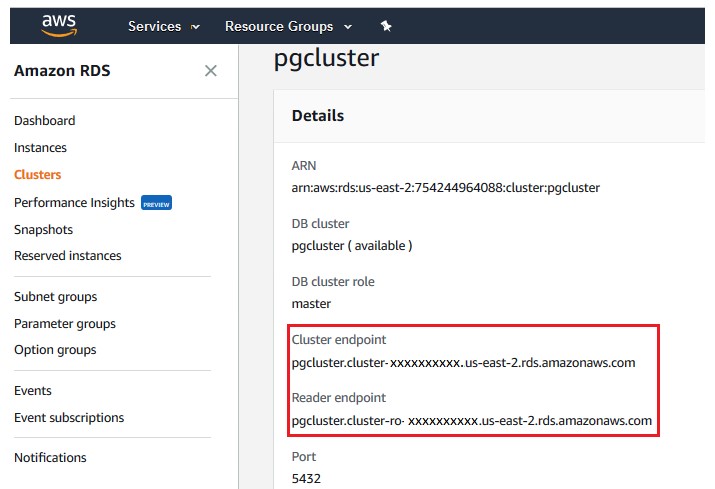Click the ARN field label
715x489 pixels.
point(304,166)
